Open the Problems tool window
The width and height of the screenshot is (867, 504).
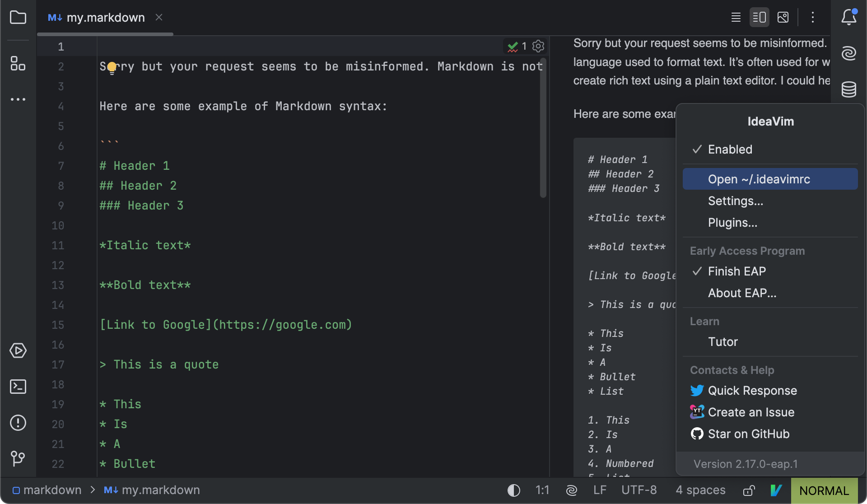coord(18,423)
